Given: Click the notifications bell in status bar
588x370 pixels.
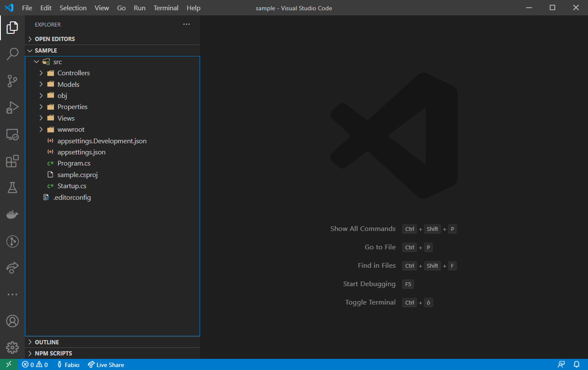Looking at the screenshot, I should (576, 364).
